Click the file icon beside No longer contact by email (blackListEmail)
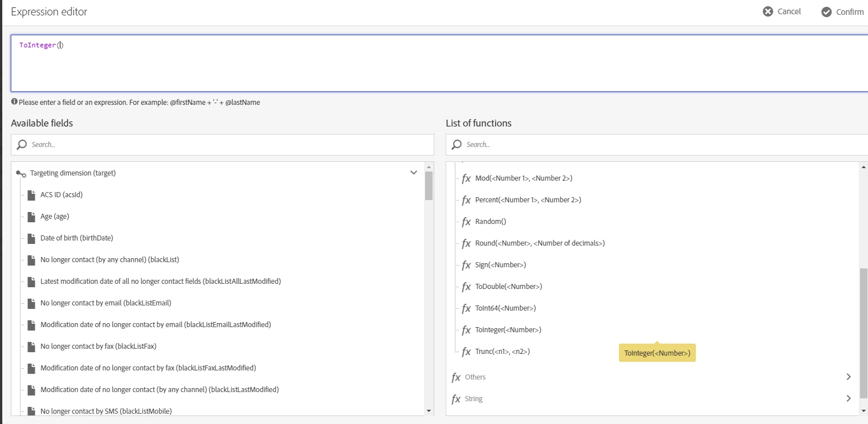Screen dimensions: 868x424 point(31,303)
